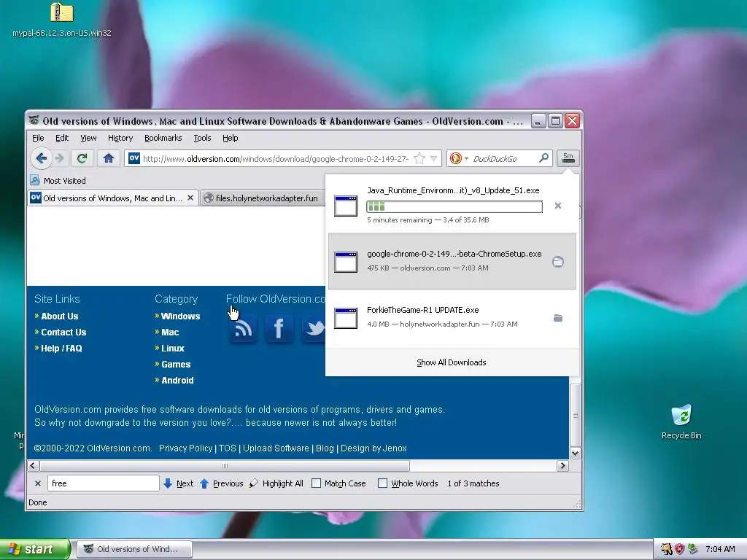Click the red shield security tray icon
Viewport: 747px width, 560px height.
tap(679, 549)
